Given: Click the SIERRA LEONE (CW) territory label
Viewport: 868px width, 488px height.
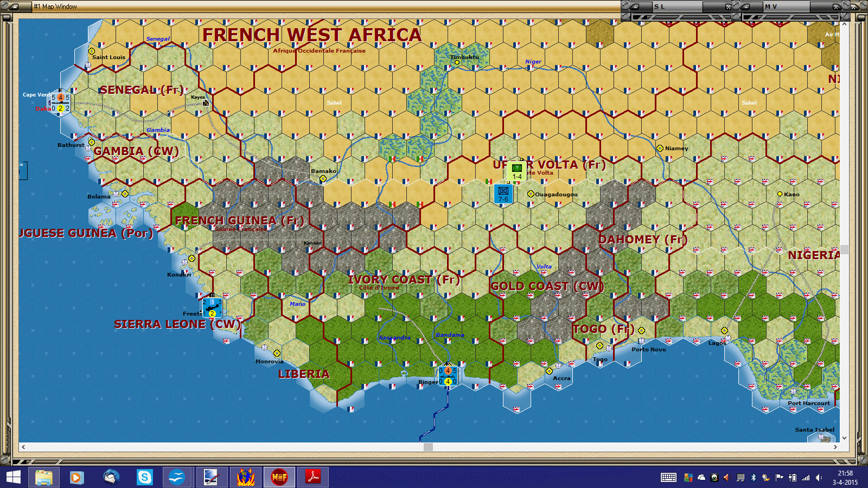Looking at the screenshot, I should point(177,324).
